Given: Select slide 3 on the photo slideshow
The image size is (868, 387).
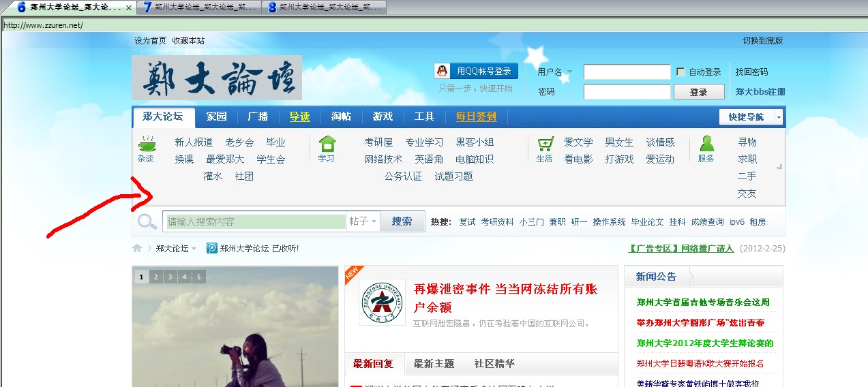Looking at the screenshot, I should click(x=170, y=277).
